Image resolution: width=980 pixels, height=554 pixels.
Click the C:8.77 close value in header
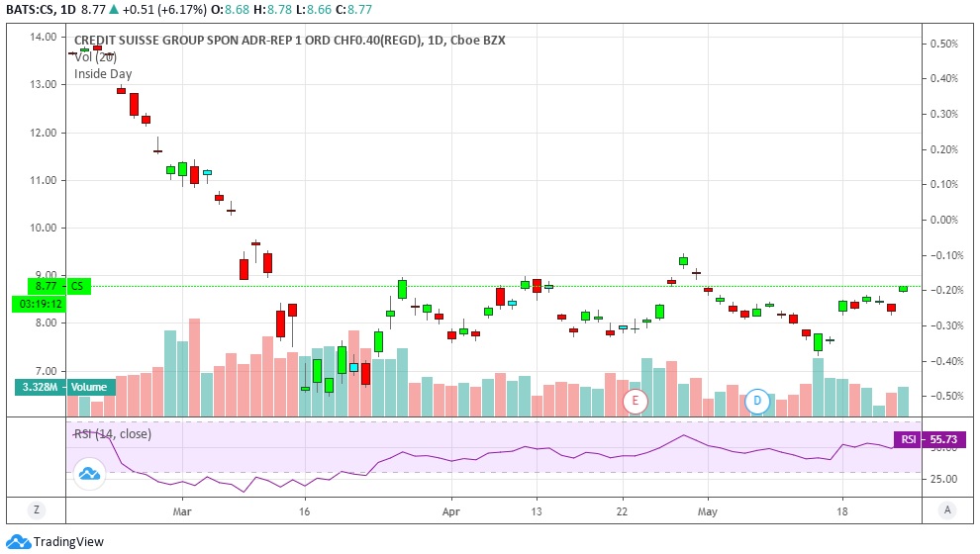(353, 9)
